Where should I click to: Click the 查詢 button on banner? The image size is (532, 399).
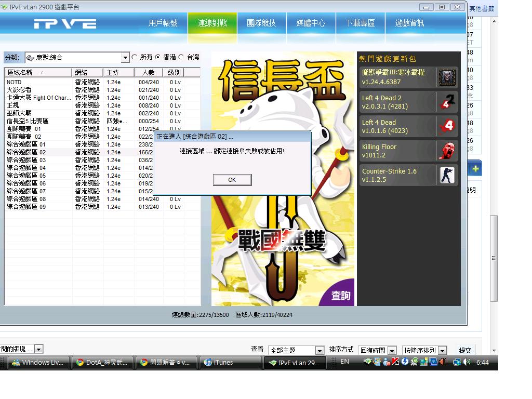(x=341, y=296)
